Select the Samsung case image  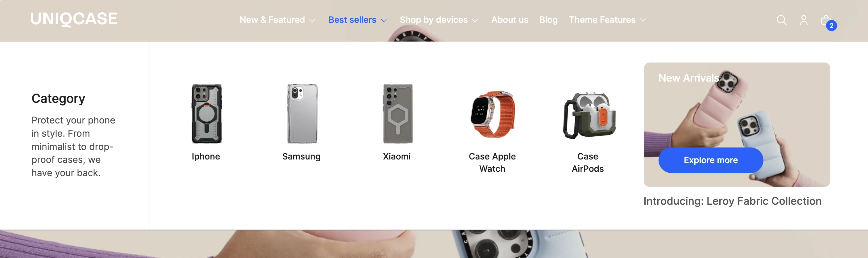[302, 114]
